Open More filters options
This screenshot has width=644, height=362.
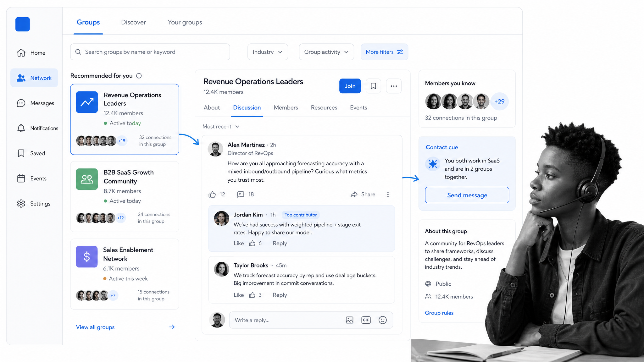point(384,52)
